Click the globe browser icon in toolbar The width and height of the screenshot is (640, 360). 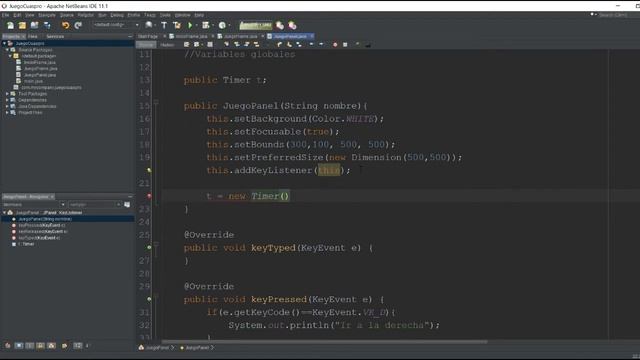point(149,25)
